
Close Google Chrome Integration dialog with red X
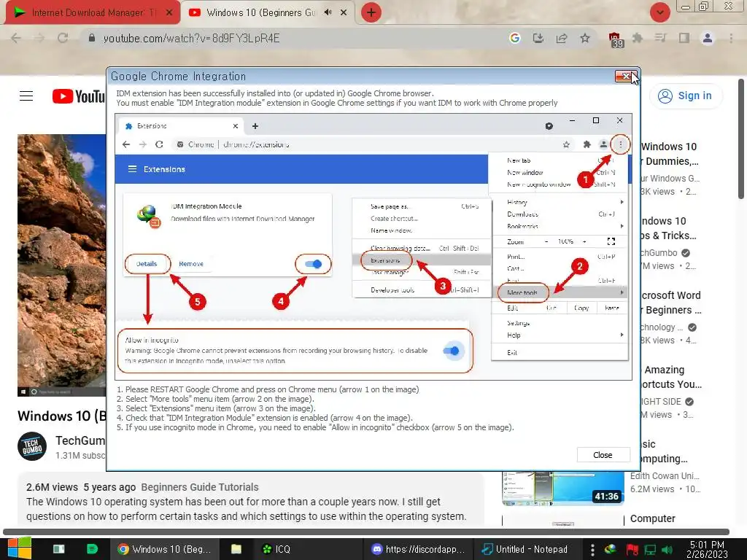tap(625, 76)
